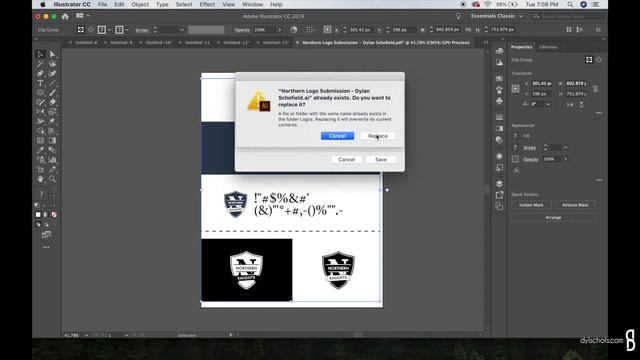The width and height of the screenshot is (640, 360).
Task: Open the stroke weight dropdown in control bar
Action: pyautogui.click(x=182, y=30)
